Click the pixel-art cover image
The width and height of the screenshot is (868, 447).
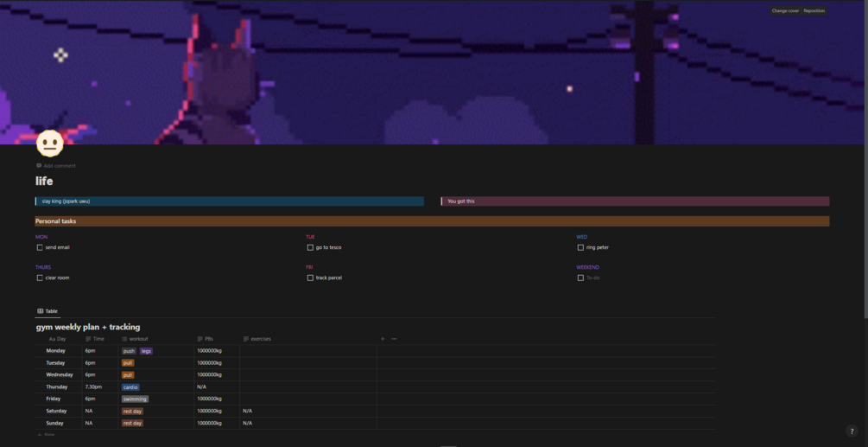click(x=432, y=72)
